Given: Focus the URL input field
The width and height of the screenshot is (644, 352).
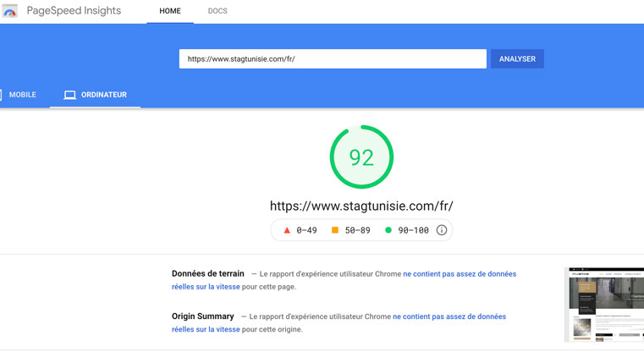Looking at the screenshot, I should coord(333,58).
